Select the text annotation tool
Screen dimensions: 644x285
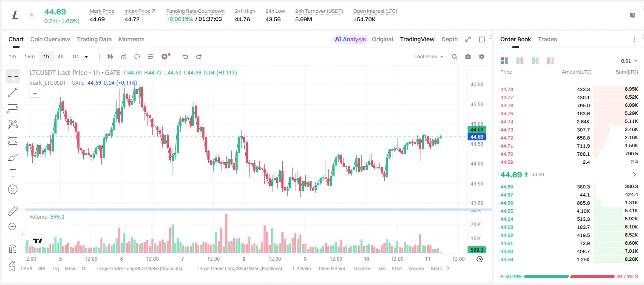pyautogui.click(x=13, y=173)
